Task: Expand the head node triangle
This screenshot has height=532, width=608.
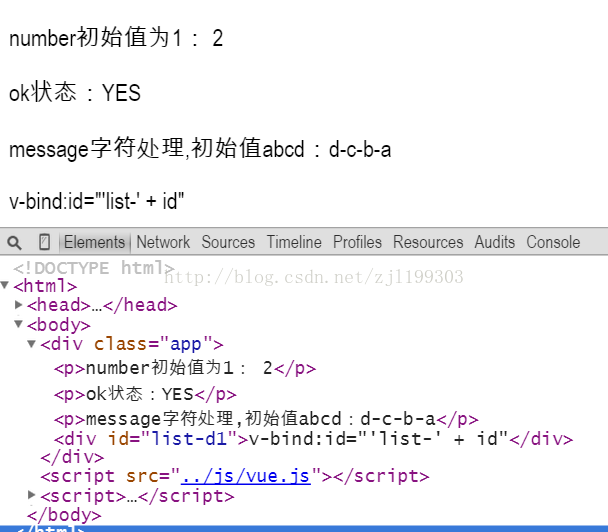Action: [x=18, y=305]
